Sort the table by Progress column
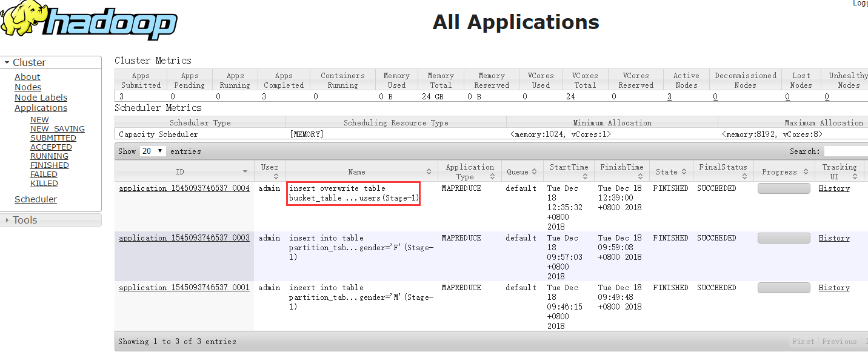 [x=784, y=171]
